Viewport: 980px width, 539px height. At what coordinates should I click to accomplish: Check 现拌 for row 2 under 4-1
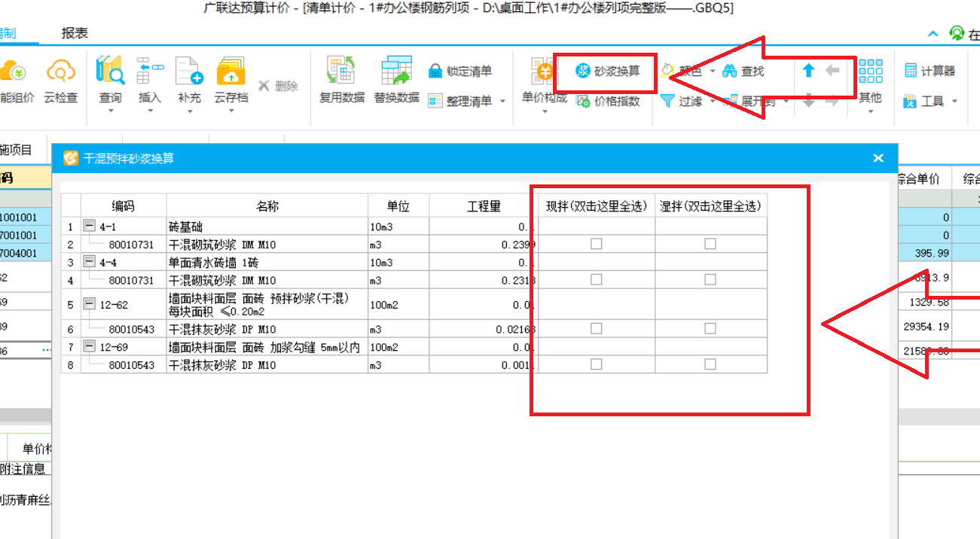597,244
